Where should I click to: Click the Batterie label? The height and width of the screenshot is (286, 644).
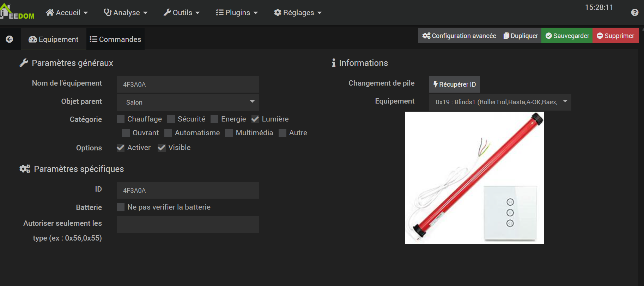pyautogui.click(x=89, y=207)
